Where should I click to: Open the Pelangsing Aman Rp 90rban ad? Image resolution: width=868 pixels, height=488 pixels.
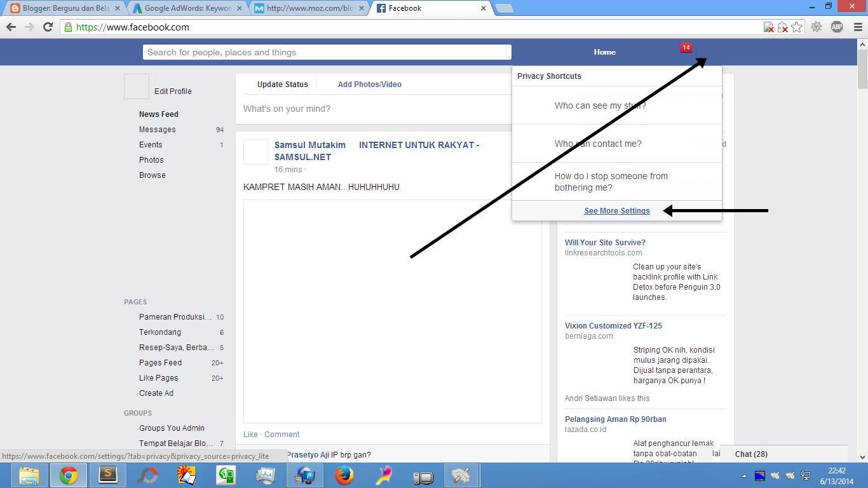coord(616,419)
